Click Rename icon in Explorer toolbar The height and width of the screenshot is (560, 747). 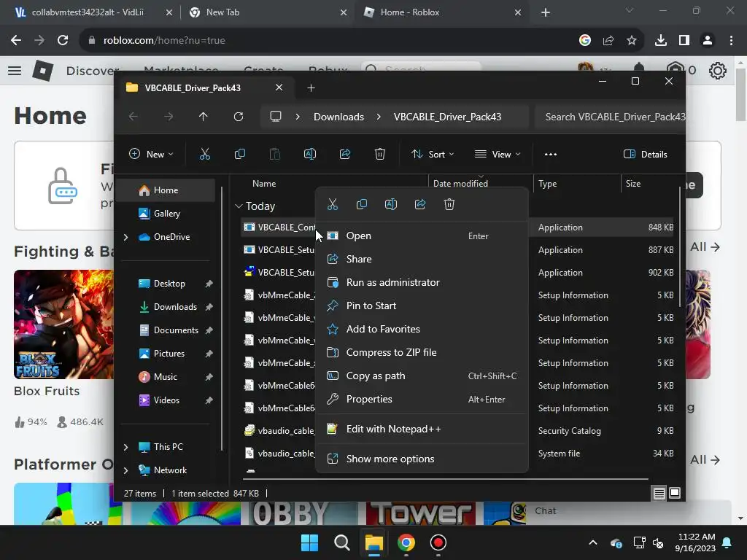click(x=309, y=154)
